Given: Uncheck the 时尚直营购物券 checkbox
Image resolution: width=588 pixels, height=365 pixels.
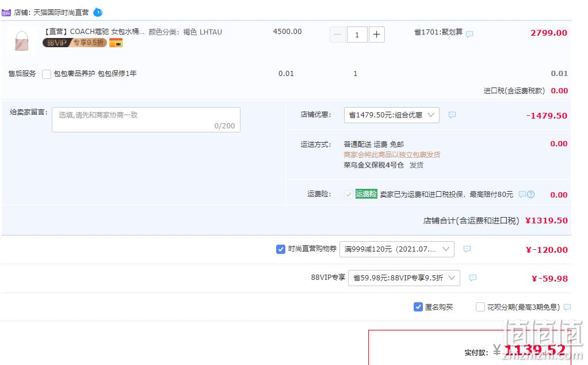Looking at the screenshot, I should 281,249.
